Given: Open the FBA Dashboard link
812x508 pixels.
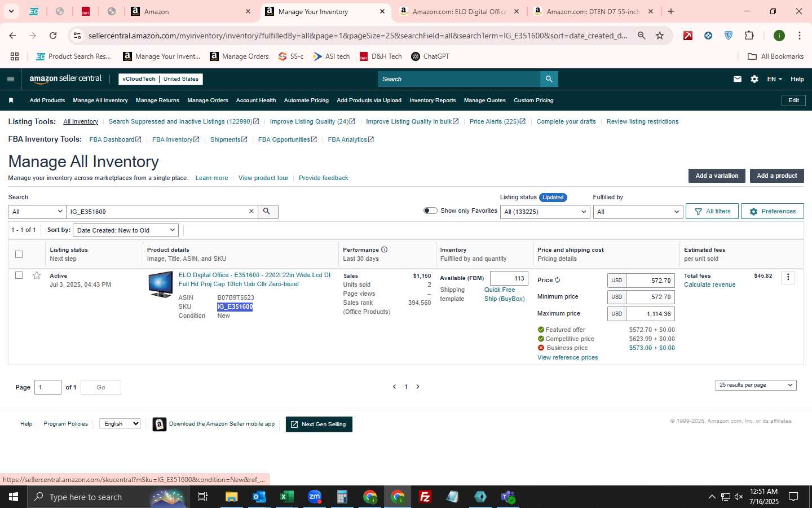Looking at the screenshot, I should point(115,139).
